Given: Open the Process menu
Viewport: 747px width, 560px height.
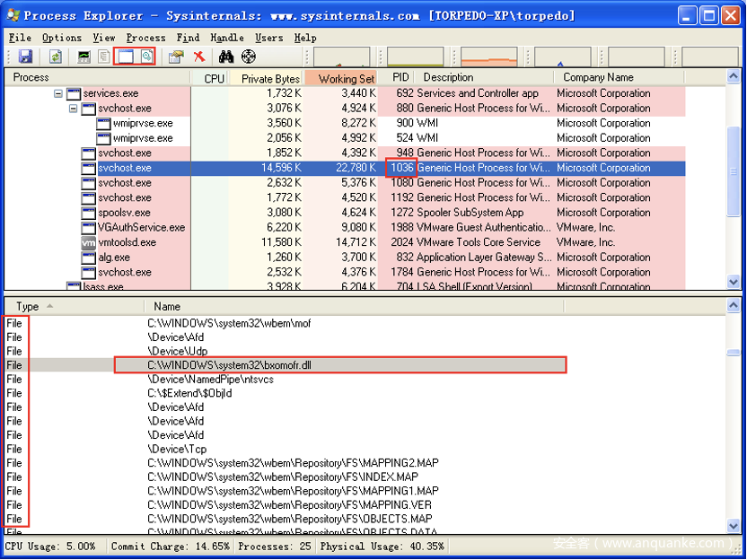Looking at the screenshot, I should [145, 38].
